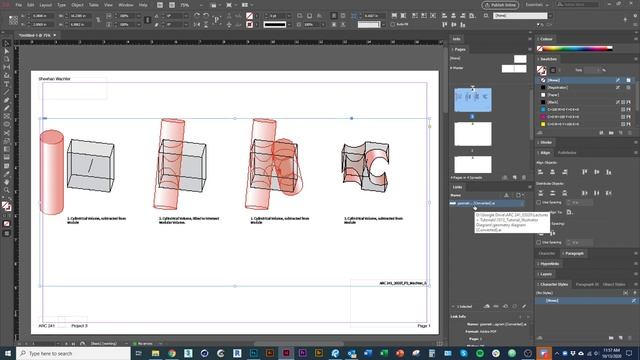Click the Windows taskbar search box
The image size is (640, 360).
(73, 353)
